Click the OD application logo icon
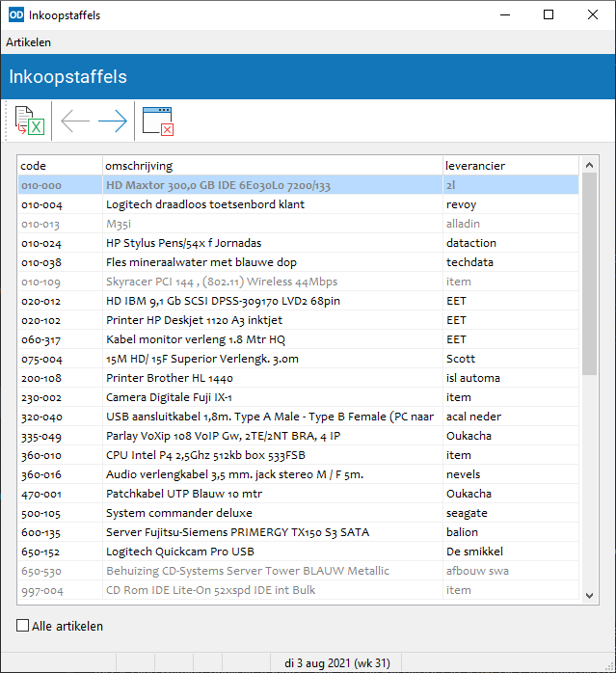Screen dimensions: 616x673 tap(16, 15)
